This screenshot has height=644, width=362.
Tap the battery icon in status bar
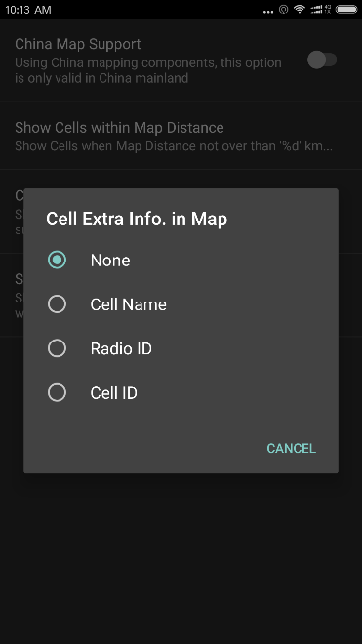click(346, 9)
